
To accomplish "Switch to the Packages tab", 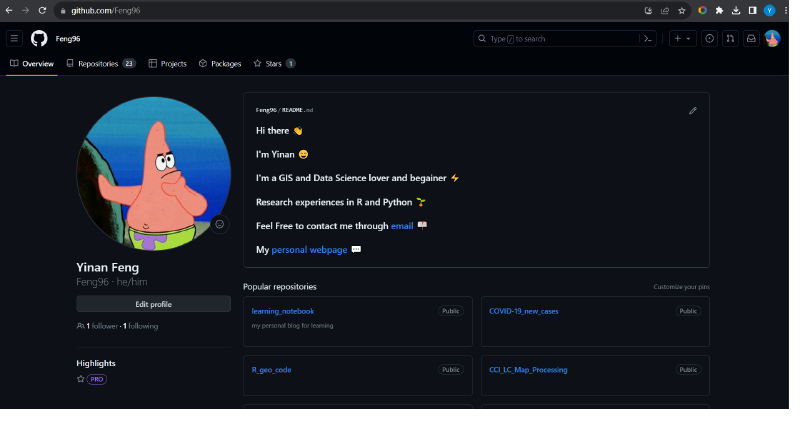I will [x=220, y=64].
